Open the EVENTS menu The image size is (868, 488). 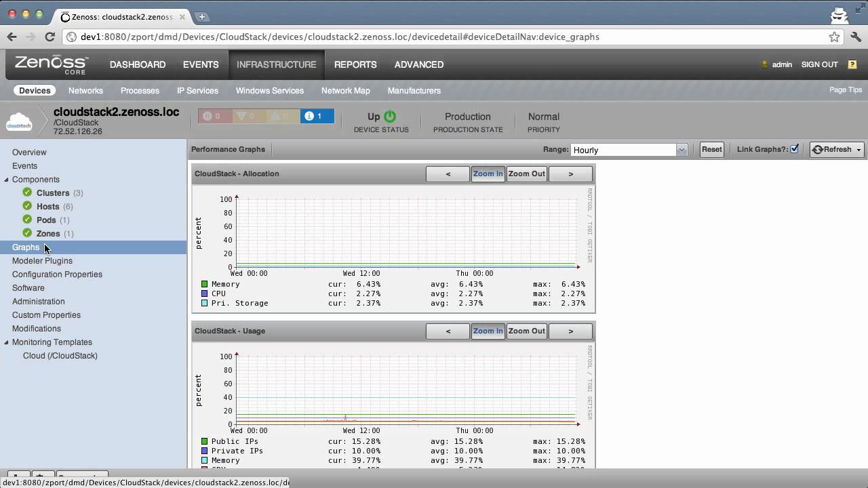click(201, 64)
